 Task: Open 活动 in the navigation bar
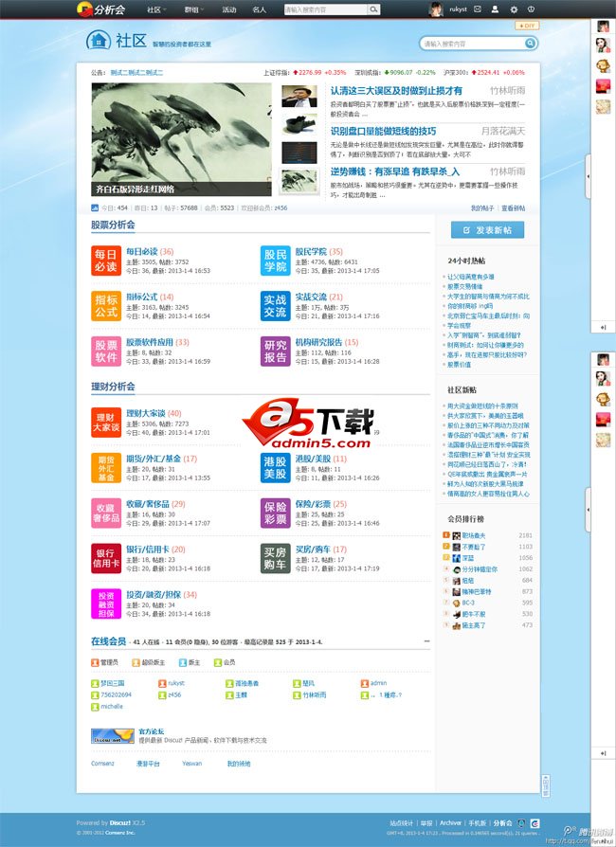(229, 9)
